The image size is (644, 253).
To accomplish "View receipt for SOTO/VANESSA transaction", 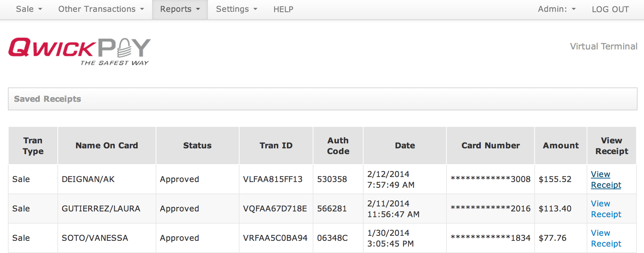I will (x=606, y=238).
